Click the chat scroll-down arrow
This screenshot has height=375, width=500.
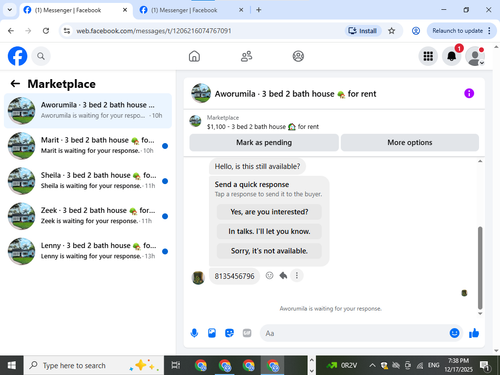tap(480, 313)
